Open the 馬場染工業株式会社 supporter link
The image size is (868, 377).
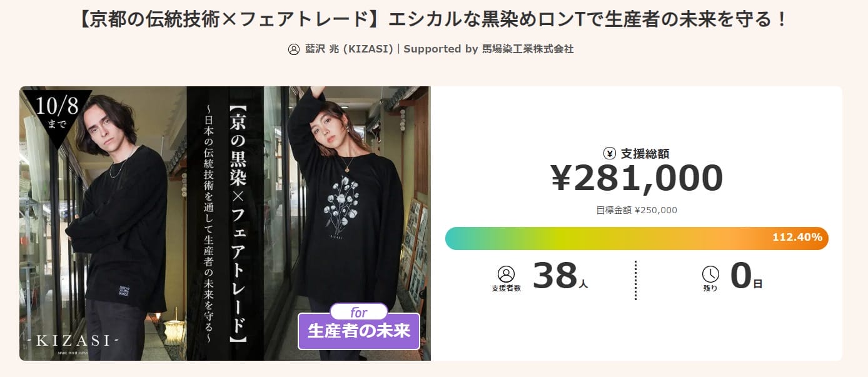coord(528,49)
